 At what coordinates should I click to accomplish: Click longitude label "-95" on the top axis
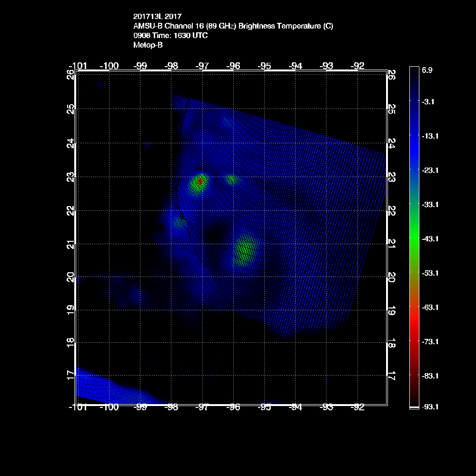tap(264, 66)
